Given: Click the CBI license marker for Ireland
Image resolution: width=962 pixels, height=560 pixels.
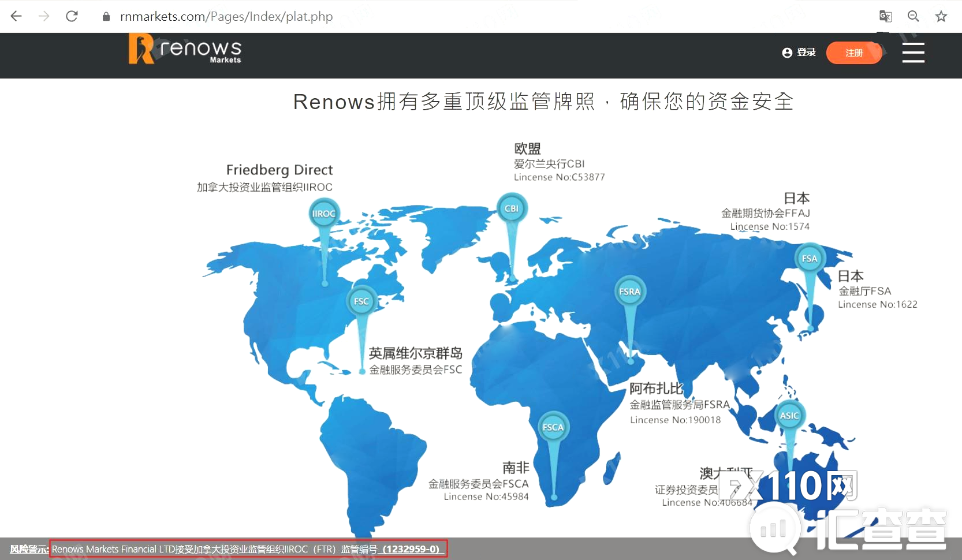Looking at the screenshot, I should 512,207.
